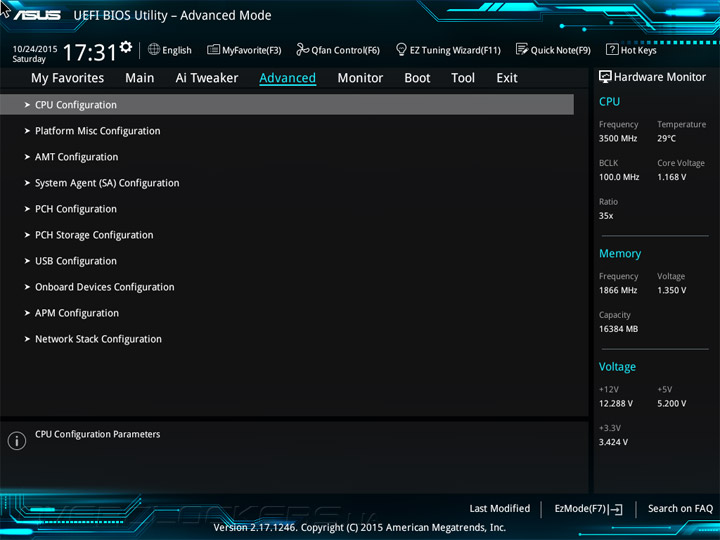Click the CPU Configuration Parameters help text
The width and height of the screenshot is (720, 540).
pos(97,434)
